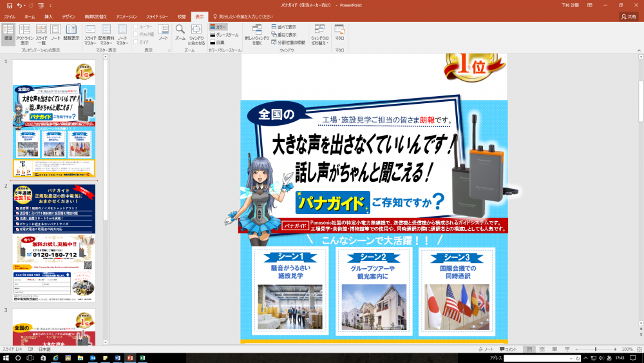
Task: Expand the taskbar address dropdown
Action: pos(571,358)
